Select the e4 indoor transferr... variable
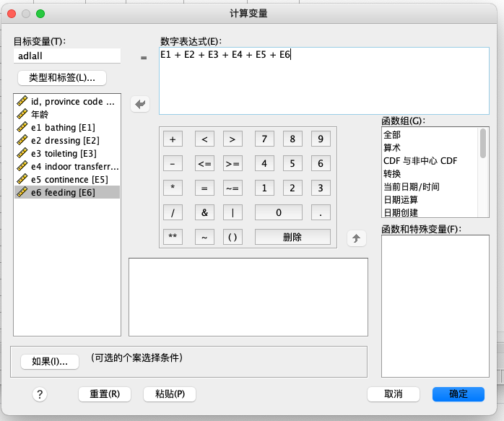504x421 pixels. (x=67, y=167)
